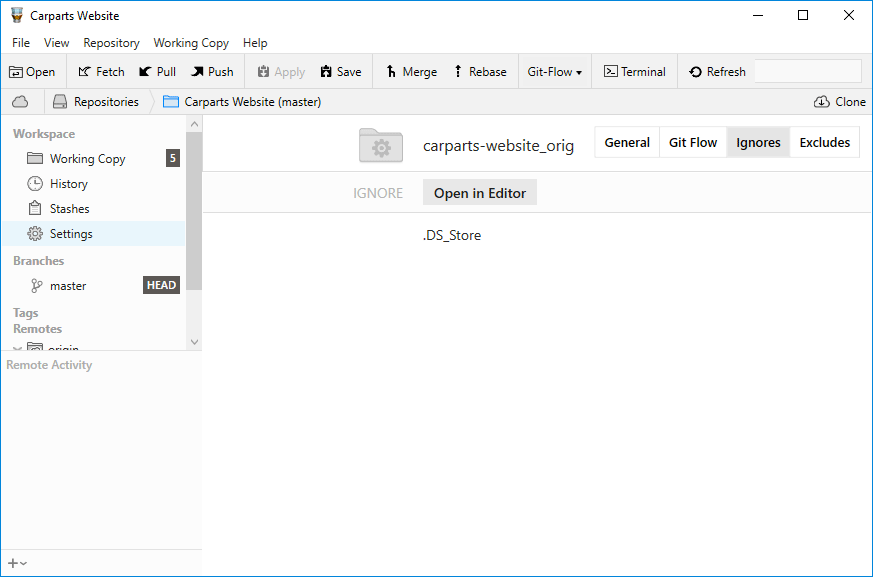873x577 pixels.
Task: Fetch latest changes from remote
Action: (100, 71)
